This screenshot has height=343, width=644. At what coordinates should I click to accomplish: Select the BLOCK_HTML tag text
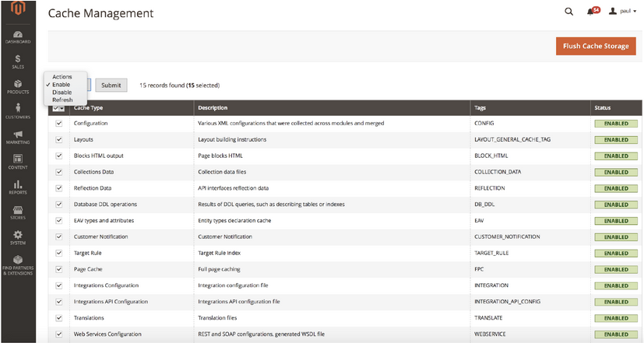[x=491, y=156]
